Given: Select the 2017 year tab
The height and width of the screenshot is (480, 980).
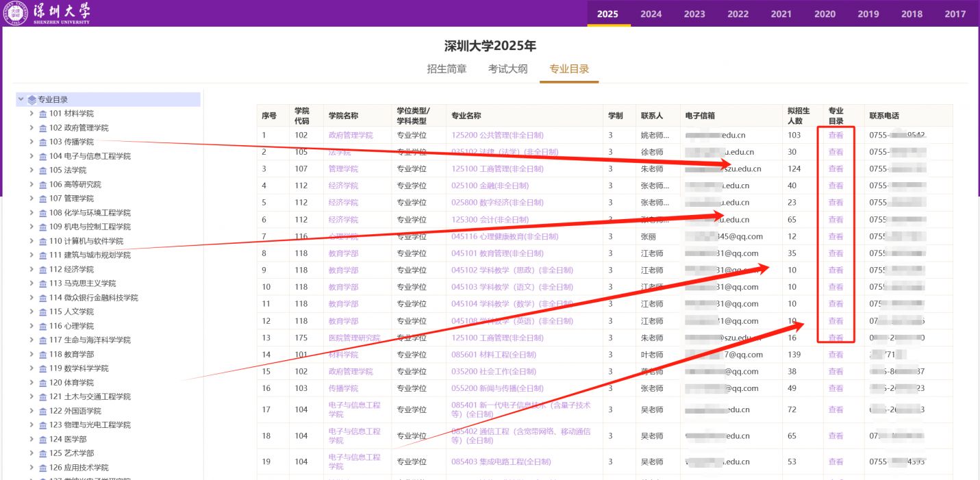Looking at the screenshot, I should click(955, 14).
